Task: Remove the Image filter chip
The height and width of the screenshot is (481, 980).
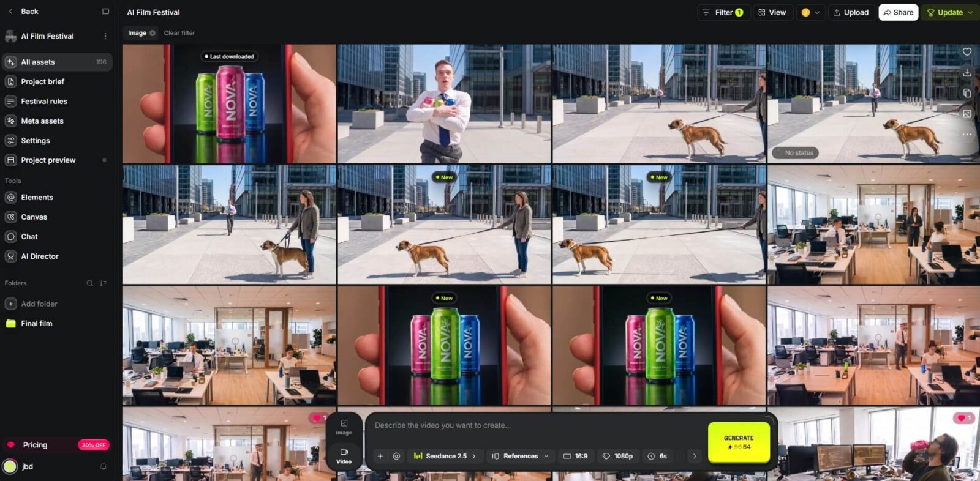Action: [153, 33]
